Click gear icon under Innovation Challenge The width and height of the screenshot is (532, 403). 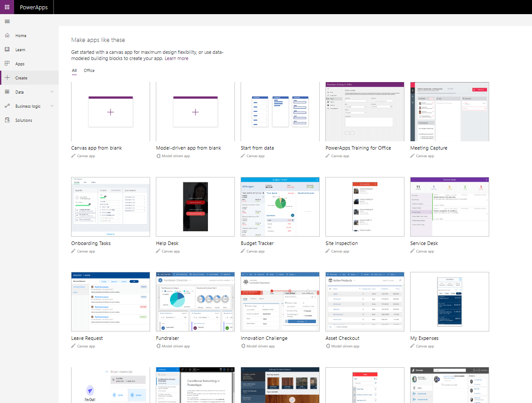243,346
